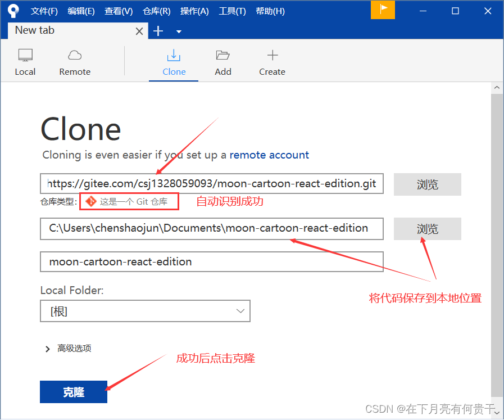
Task: Click 浏览 button beside destination path
Action: [x=427, y=229]
